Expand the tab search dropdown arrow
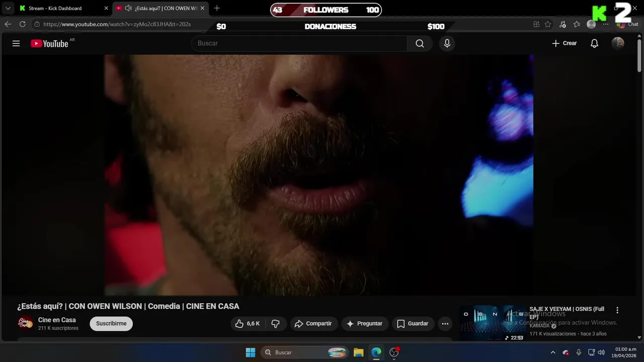644x362 pixels. coord(8,8)
